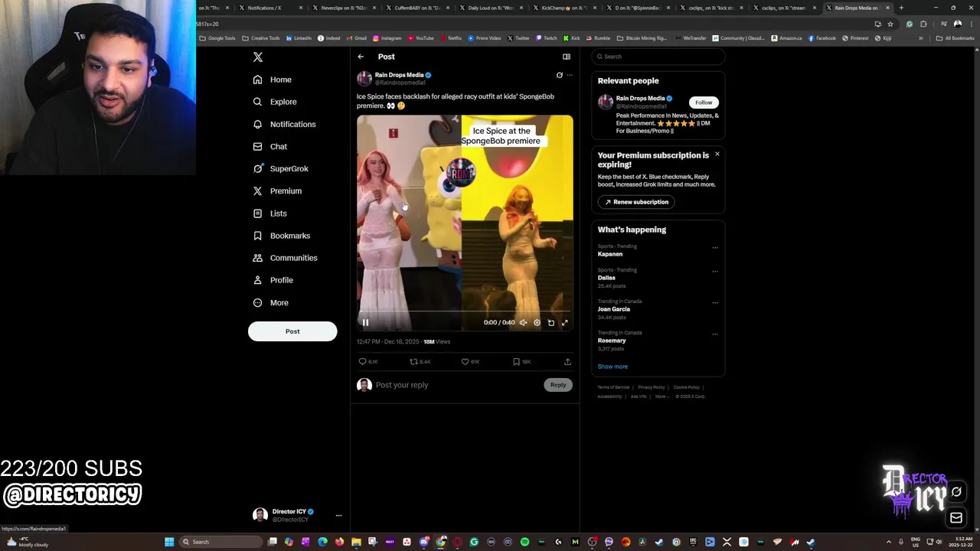Follow Rain Drops Media

coord(704,103)
